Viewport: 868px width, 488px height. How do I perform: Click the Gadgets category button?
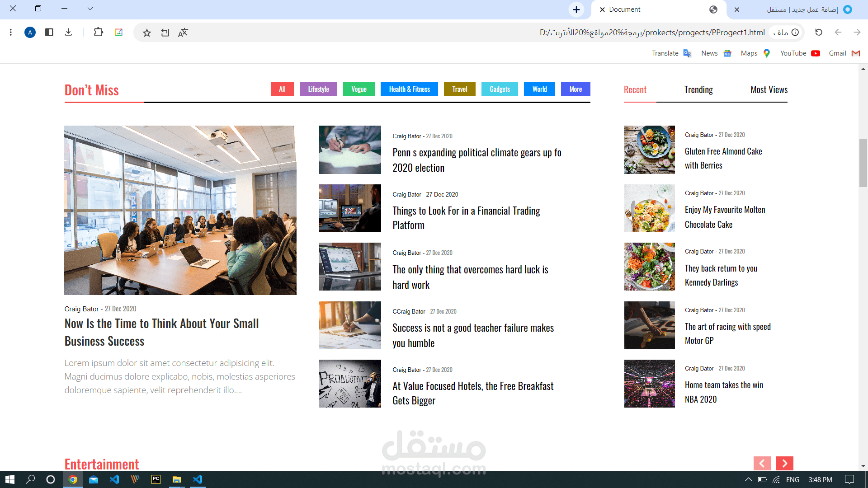500,89
